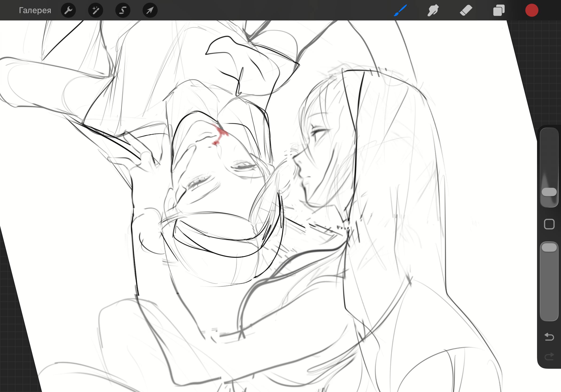
Task: Click the brush opacity slider handle
Action: [549, 247]
